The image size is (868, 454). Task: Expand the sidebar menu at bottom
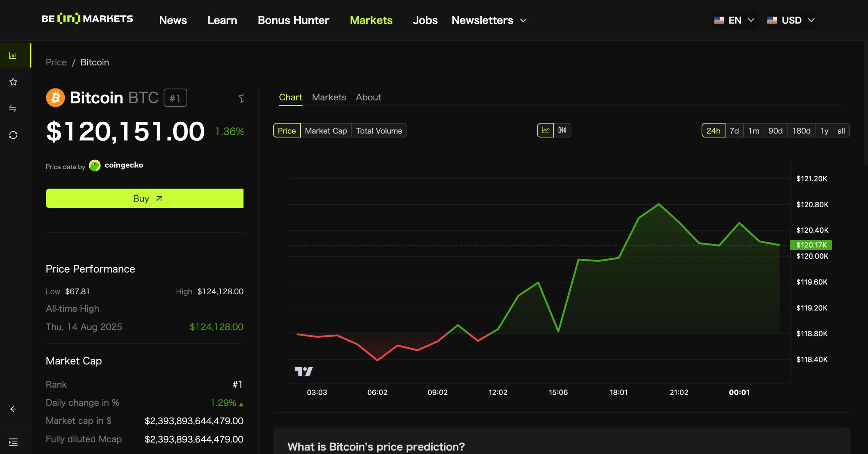tap(13, 442)
